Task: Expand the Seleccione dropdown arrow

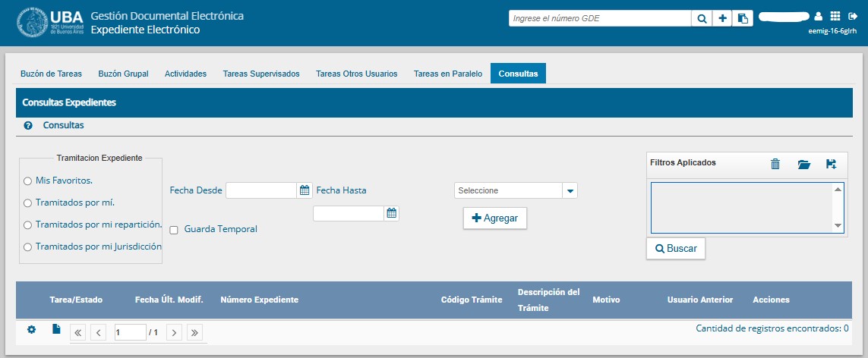Action: point(570,190)
